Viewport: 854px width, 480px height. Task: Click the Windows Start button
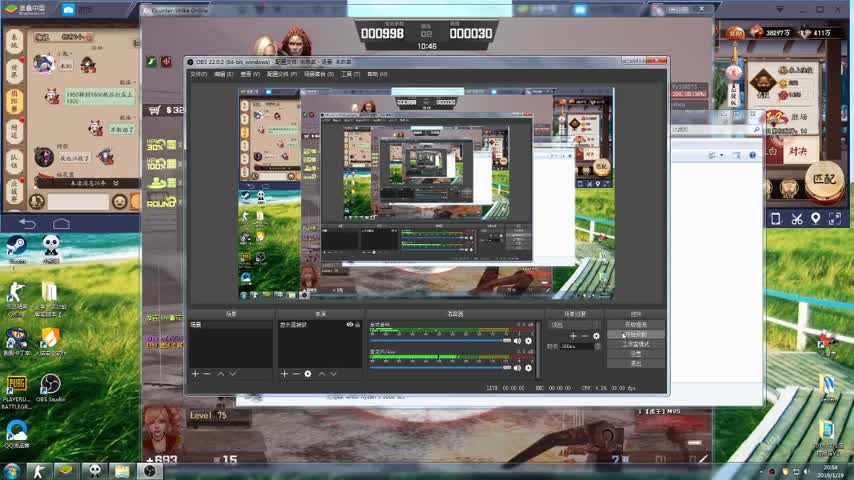click(11, 471)
